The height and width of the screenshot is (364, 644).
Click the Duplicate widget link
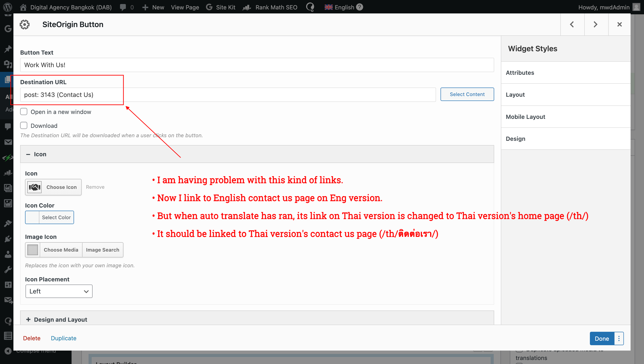coord(64,338)
